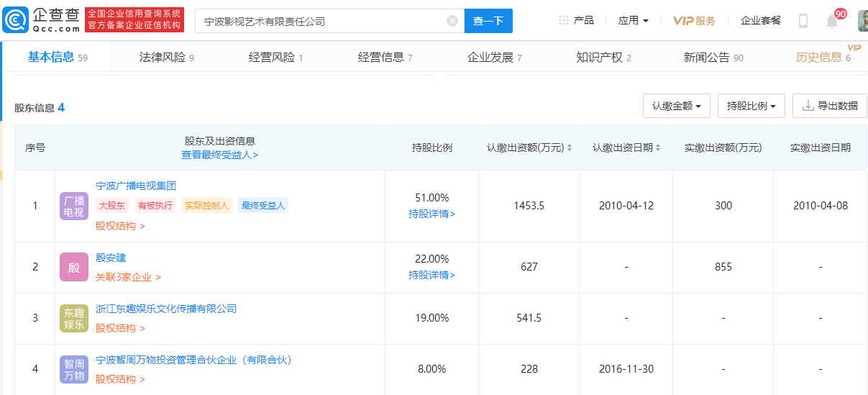Switch to the 历史信息 VIP tab
The width and height of the screenshot is (868, 395).
824,58
